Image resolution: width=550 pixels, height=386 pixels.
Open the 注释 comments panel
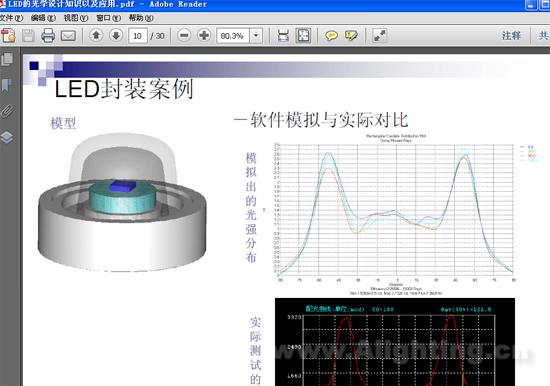(511, 36)
